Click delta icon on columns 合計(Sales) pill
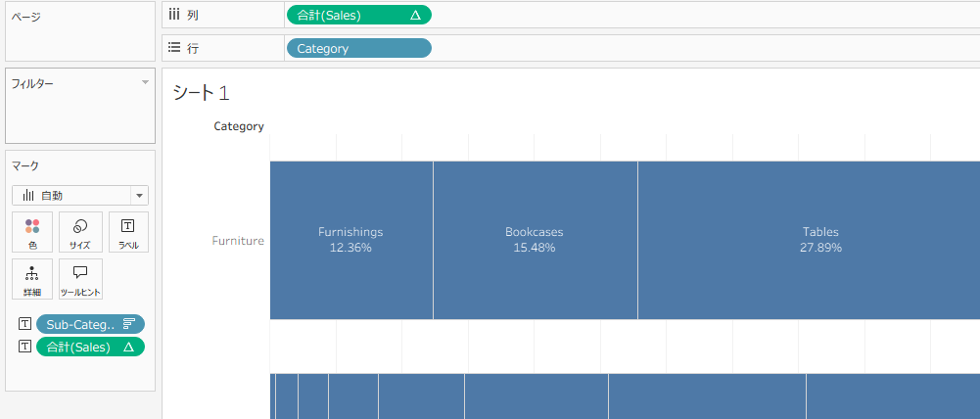This screenshot has width=980, height=419. click(x=415, y=16)
